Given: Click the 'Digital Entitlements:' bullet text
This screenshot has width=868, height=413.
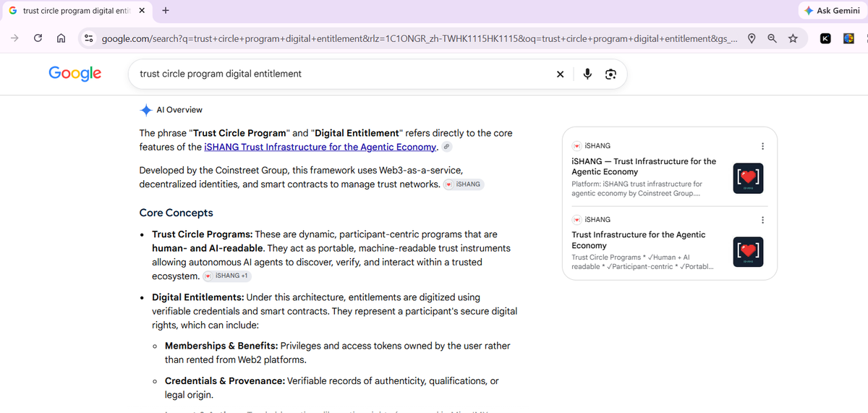Looking at the screenshot, I should click(x=199, y=297).
